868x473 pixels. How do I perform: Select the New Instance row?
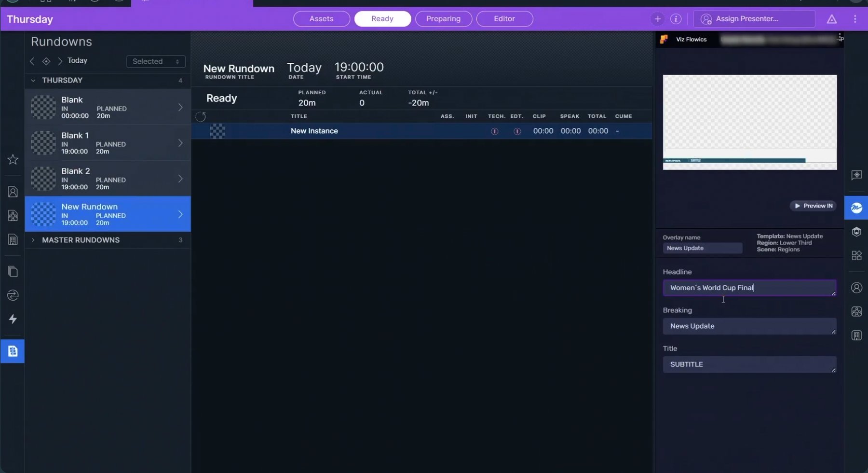click(421, 131)
